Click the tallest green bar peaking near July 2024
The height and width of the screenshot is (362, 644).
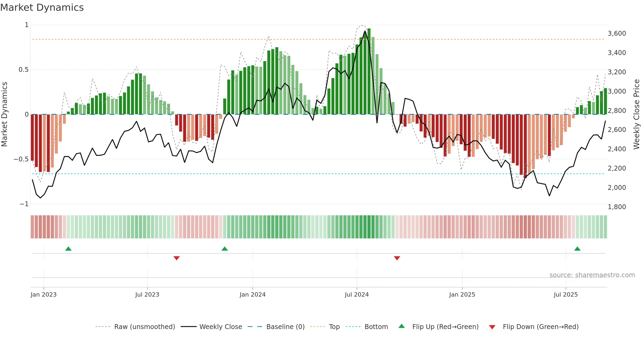pos(369,71)
